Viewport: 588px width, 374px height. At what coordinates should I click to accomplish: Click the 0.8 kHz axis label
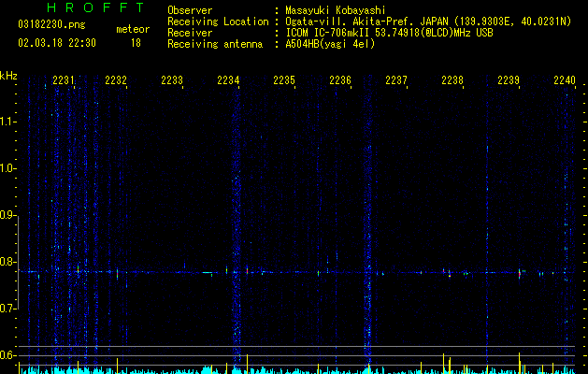tap(8, 262)
